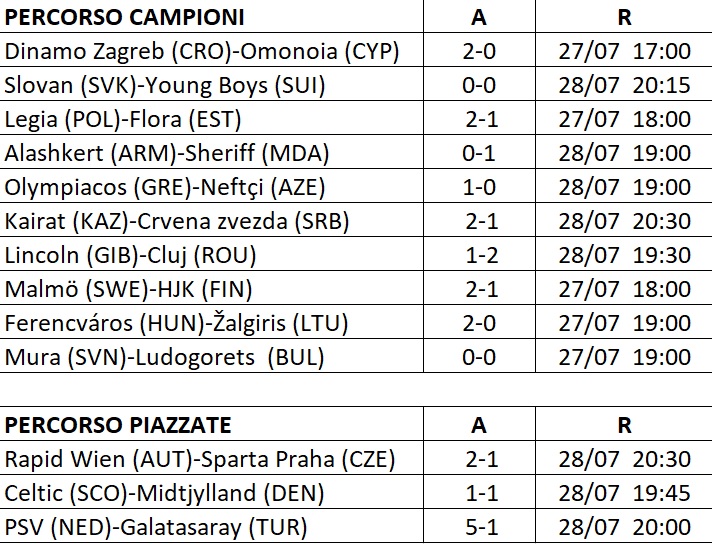The height and width of the screenshot is (544, 712).
Task: Click the A column header in Campioni table
Action: pos(479,18)
